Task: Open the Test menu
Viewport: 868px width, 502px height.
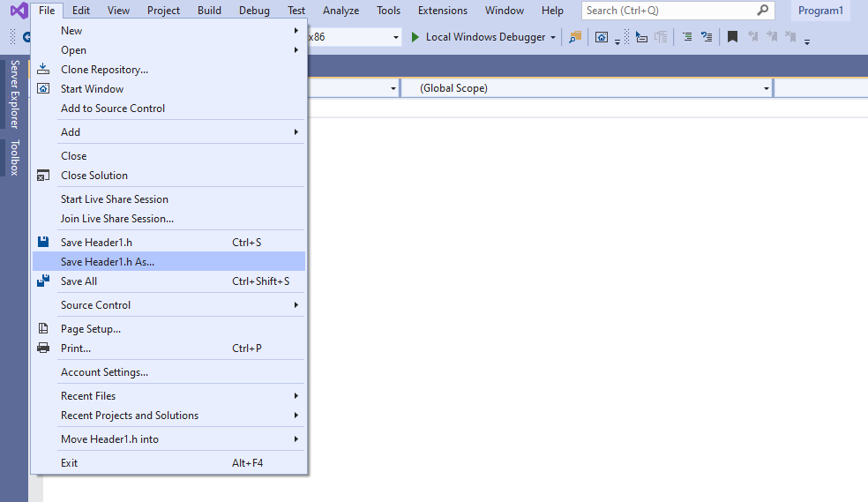Action: [x=296, y=11]
